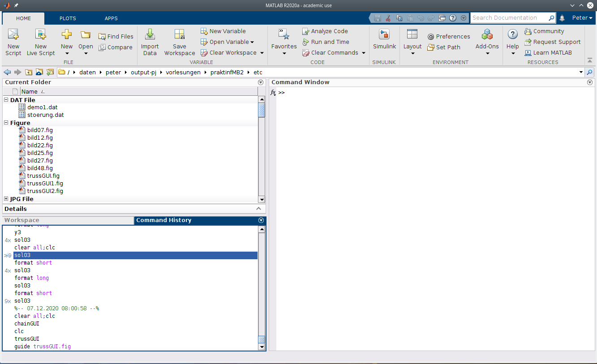Open the Clear Commands dropdown arrow

click(364, 52)
